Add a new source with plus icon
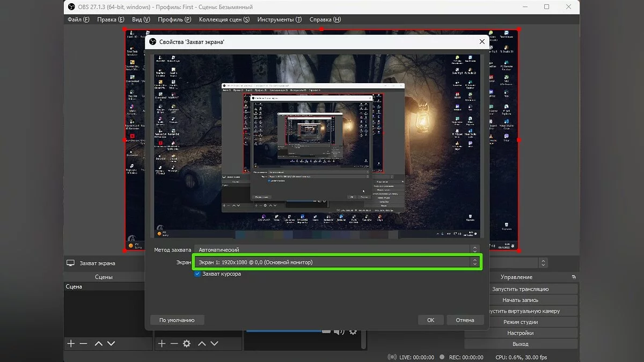The height and width of the screenshot is (362, 644). click(x=162, y=343)
